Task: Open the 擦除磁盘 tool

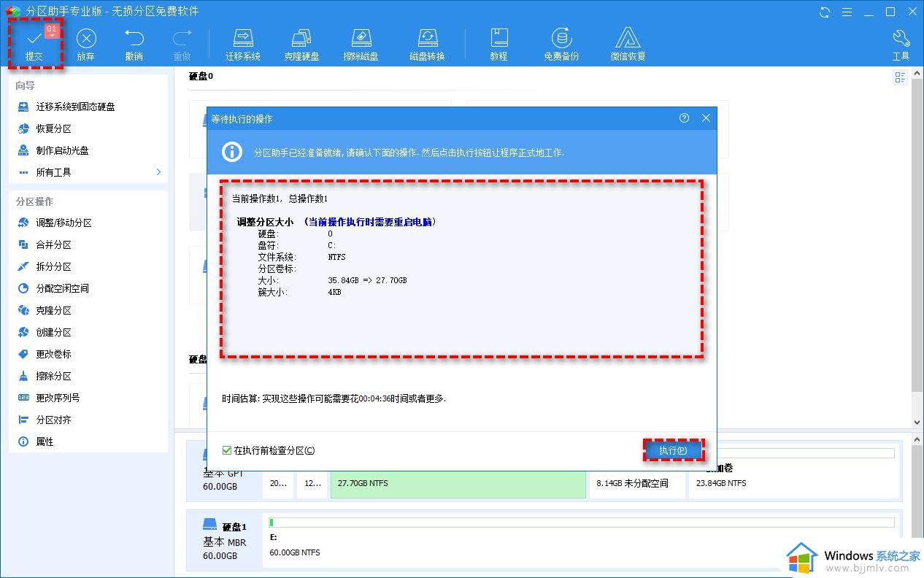Action: [361, 44]
